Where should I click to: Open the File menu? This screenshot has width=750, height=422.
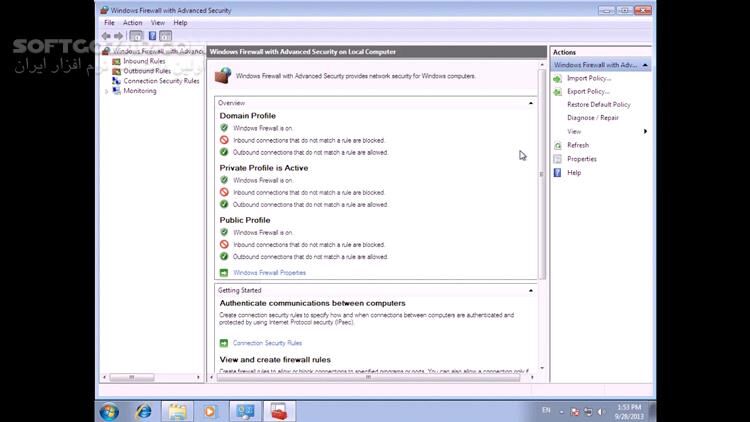tap(109, 22)
